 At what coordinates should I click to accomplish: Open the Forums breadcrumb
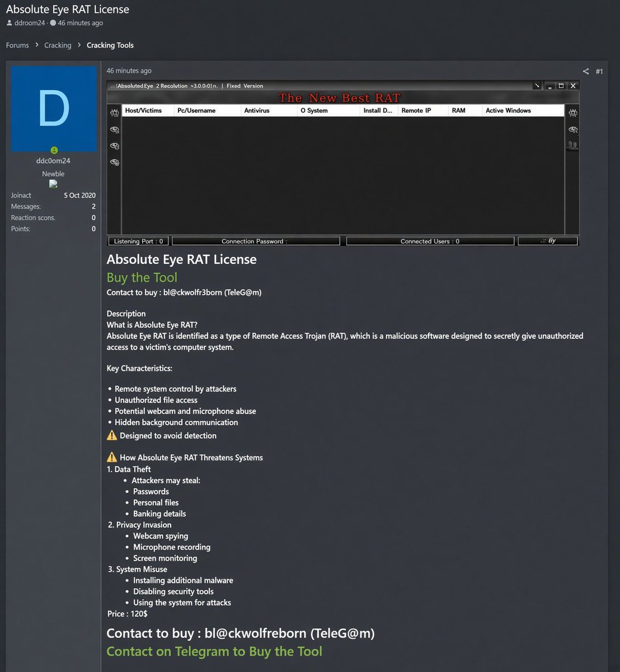pyautogui.click(x=17, y=45)
